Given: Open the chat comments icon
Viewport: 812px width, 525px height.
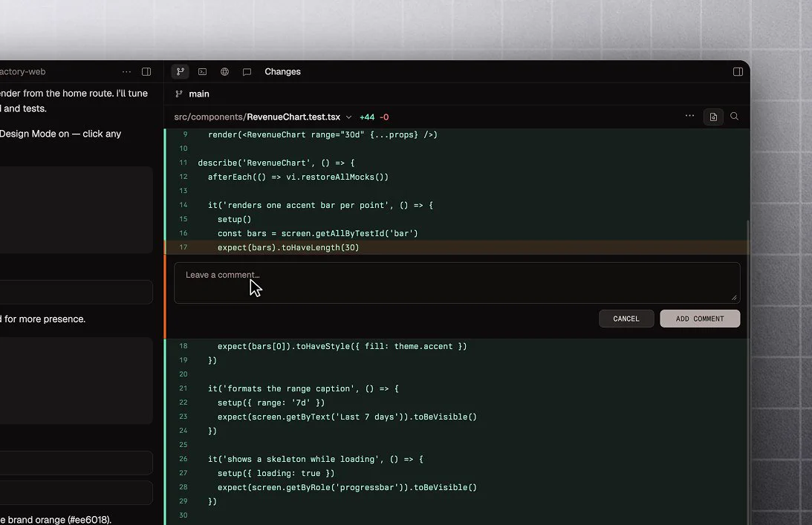Looking at the screenshot, I should click(247, 71).
